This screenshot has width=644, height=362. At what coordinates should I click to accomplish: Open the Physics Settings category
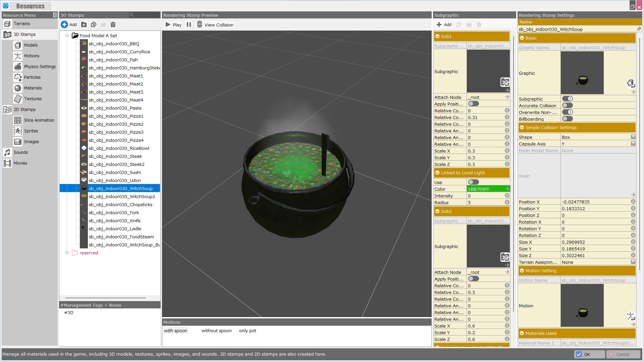coord(39,67)
